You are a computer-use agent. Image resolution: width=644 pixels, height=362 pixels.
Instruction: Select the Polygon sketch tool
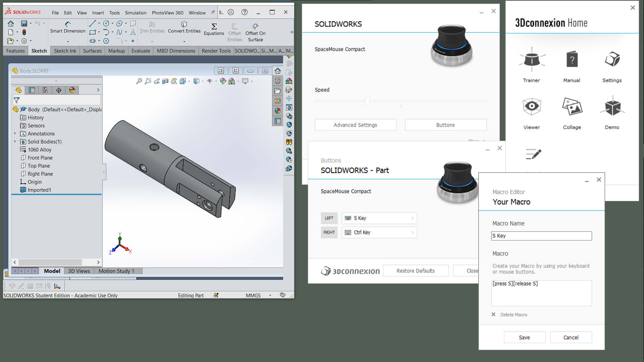[x=106, y=41]
